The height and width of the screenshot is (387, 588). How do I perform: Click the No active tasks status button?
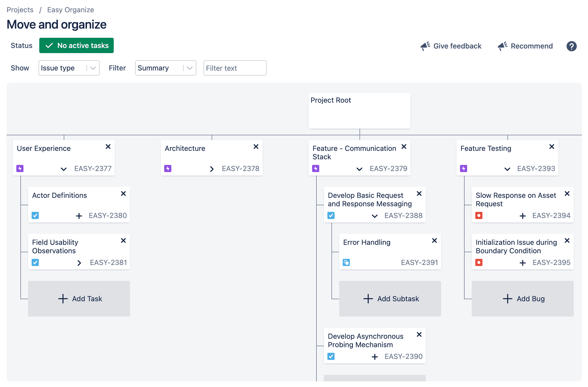pyautogui.click(x=76, y=45)
